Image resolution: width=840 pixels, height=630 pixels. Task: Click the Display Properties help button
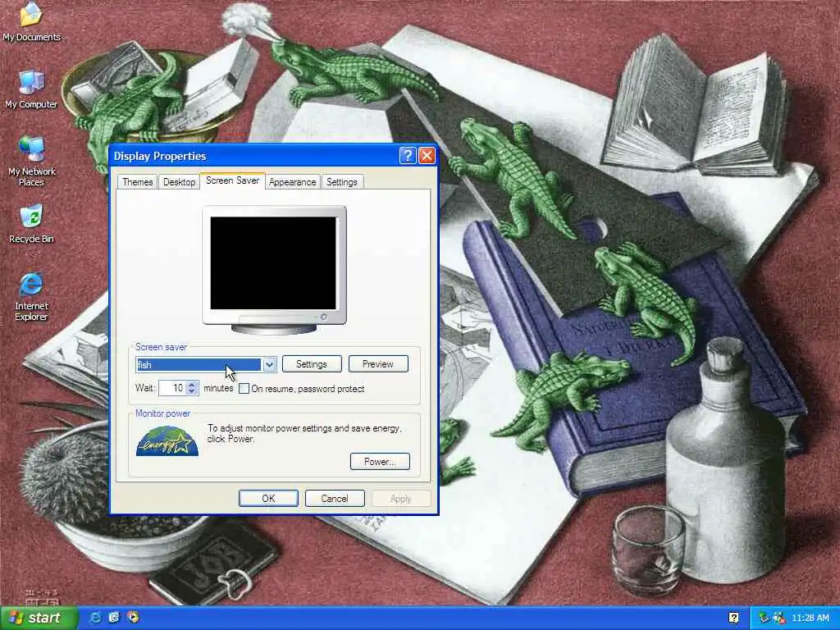tap(408, 156)
